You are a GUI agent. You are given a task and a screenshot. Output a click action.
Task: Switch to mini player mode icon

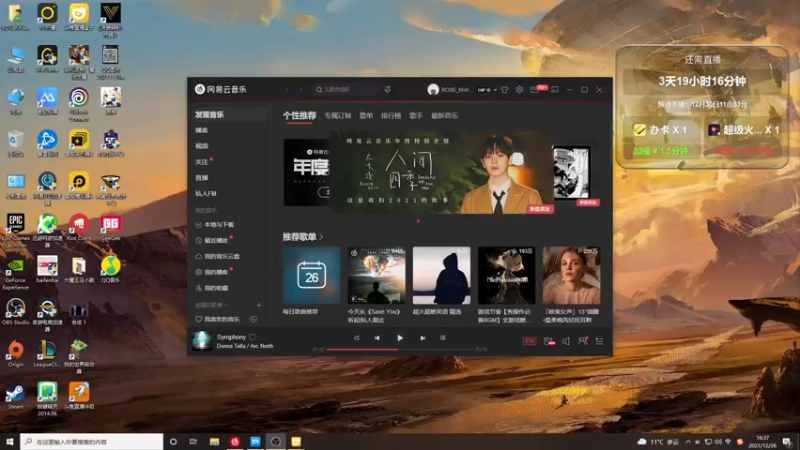[555, 90]
